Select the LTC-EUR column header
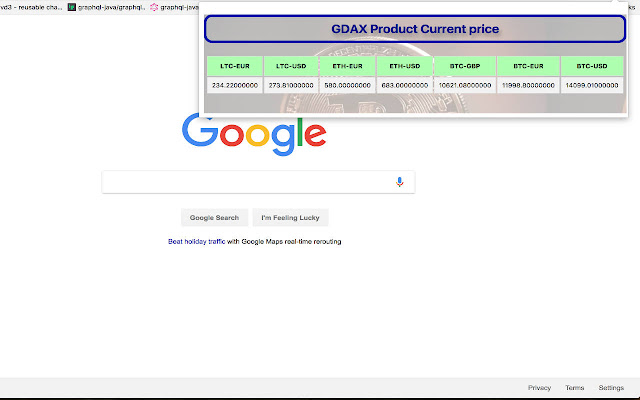The height and width of the screenshot is (400, 640). tap(235, 66)
